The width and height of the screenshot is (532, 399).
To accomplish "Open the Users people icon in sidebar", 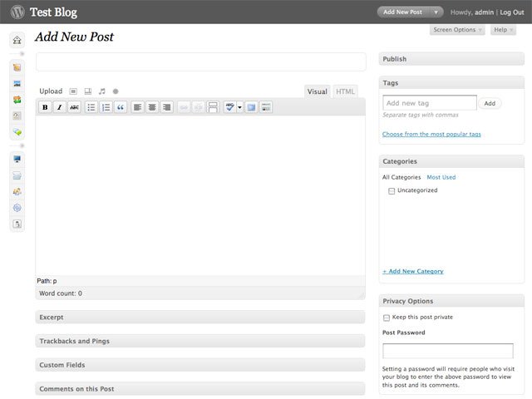I will 17,192.
